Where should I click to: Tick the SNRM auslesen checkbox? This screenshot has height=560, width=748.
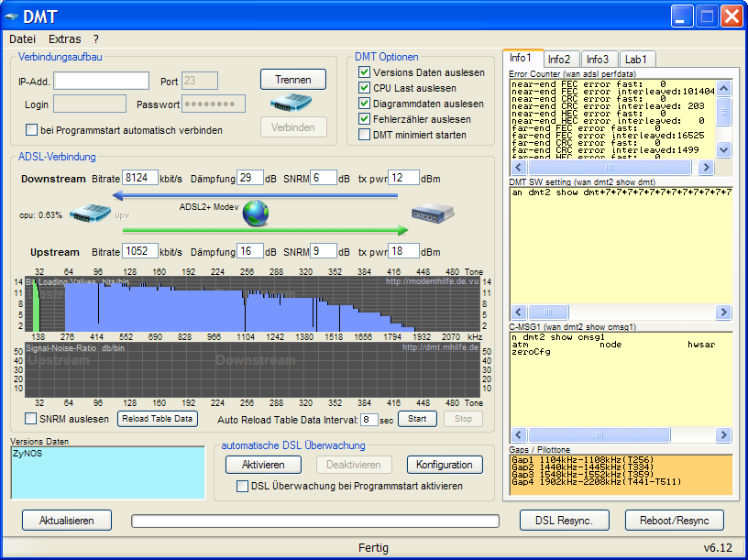[32, 419]
